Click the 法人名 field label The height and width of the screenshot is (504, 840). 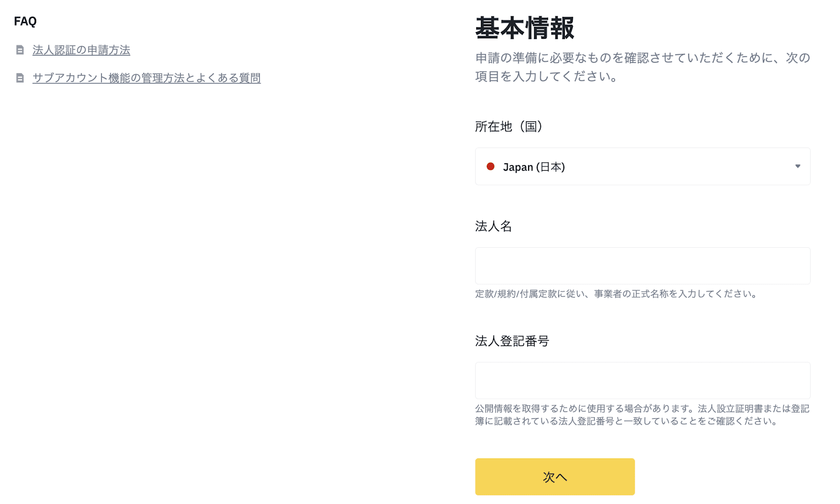click(x=493, y=226)
